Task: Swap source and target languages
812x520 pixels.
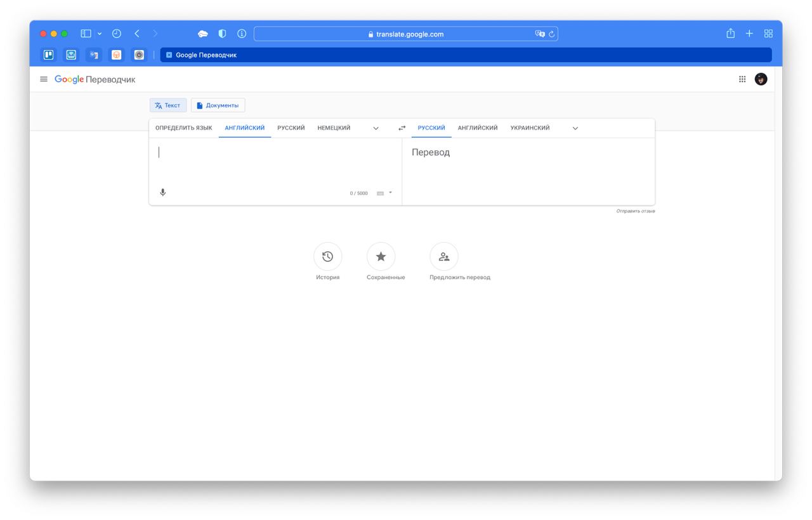Action: tap(402, 128)
